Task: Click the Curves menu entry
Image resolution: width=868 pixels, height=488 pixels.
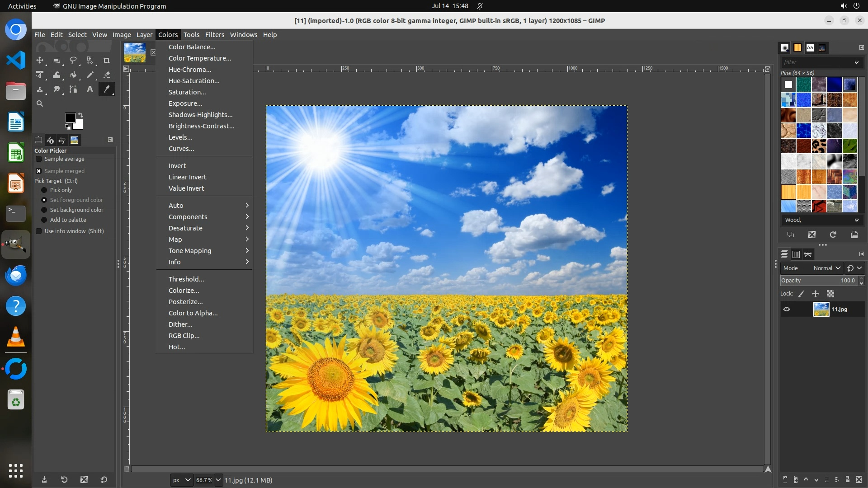Action: 181,149
